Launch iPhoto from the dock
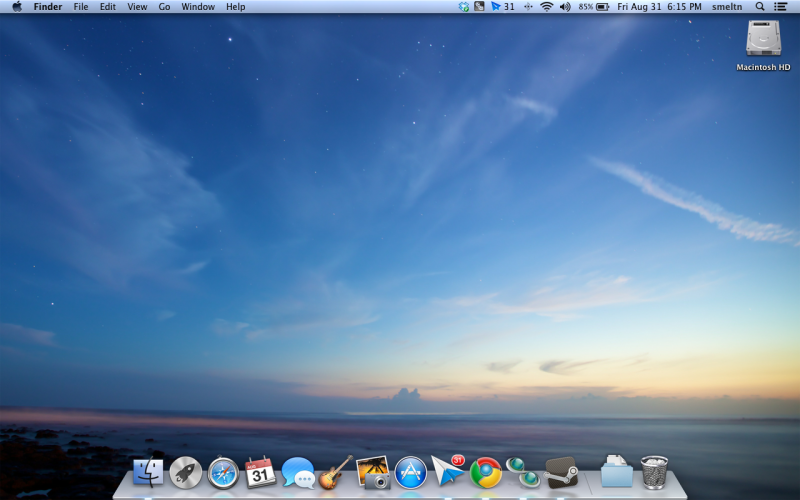The width and height of the screenshot is (800, 500). tap(373, 472)
